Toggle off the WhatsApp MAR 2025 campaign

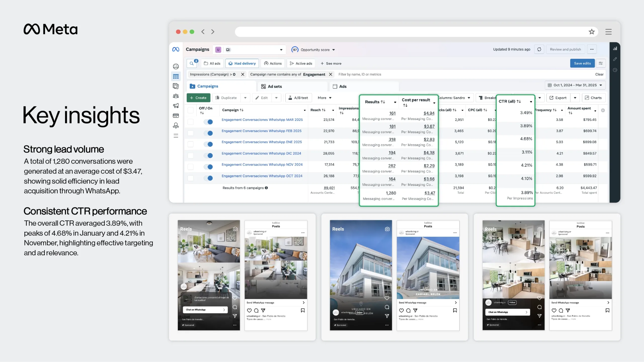tap(208, 122)
